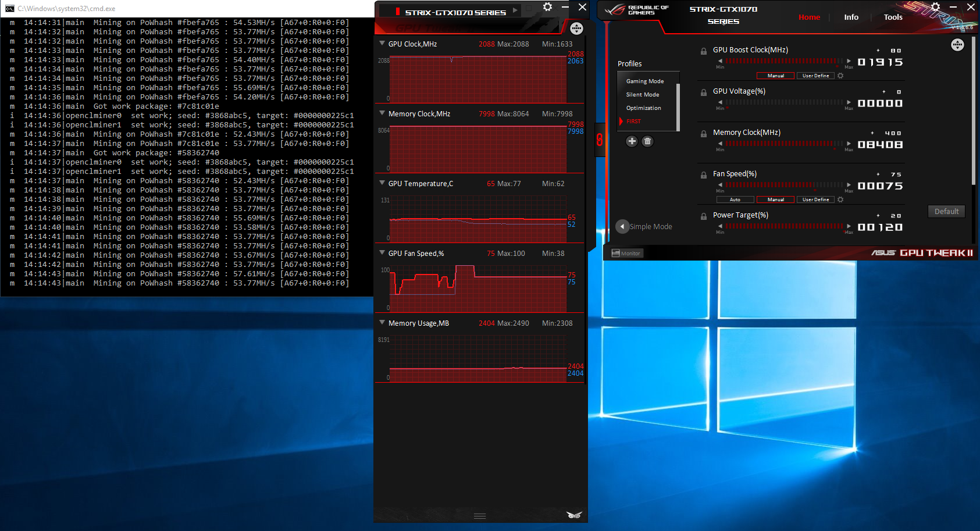Click the GPU Tweak round drag handle icon
The width and height of the screenshot is (980, 531).
[957, 45]
